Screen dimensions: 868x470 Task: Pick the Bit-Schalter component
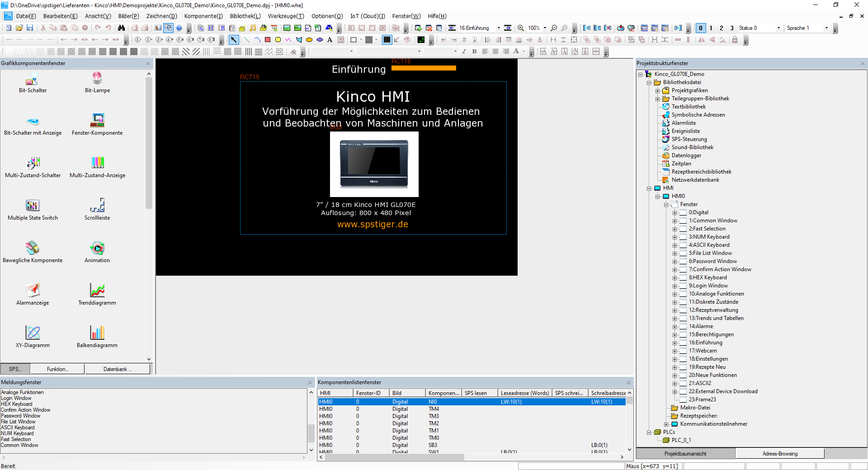33,83
